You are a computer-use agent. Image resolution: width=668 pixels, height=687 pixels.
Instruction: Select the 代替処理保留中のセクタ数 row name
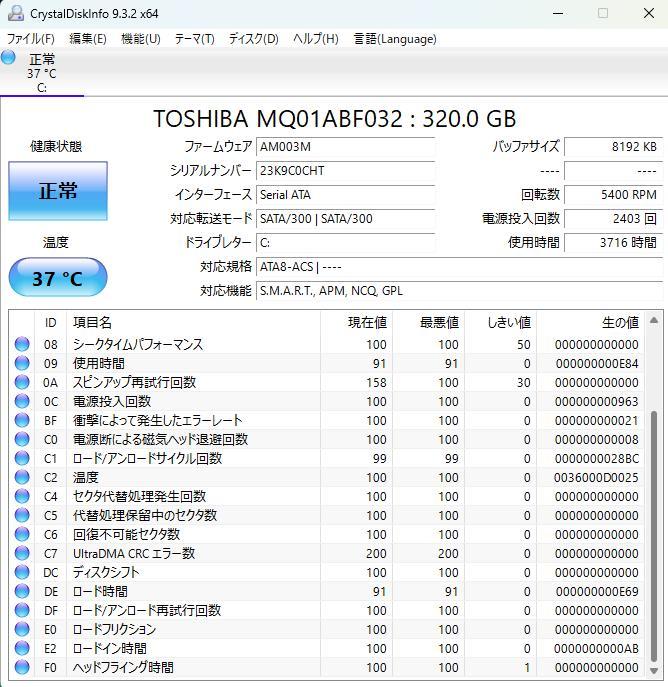coord(145,515)
